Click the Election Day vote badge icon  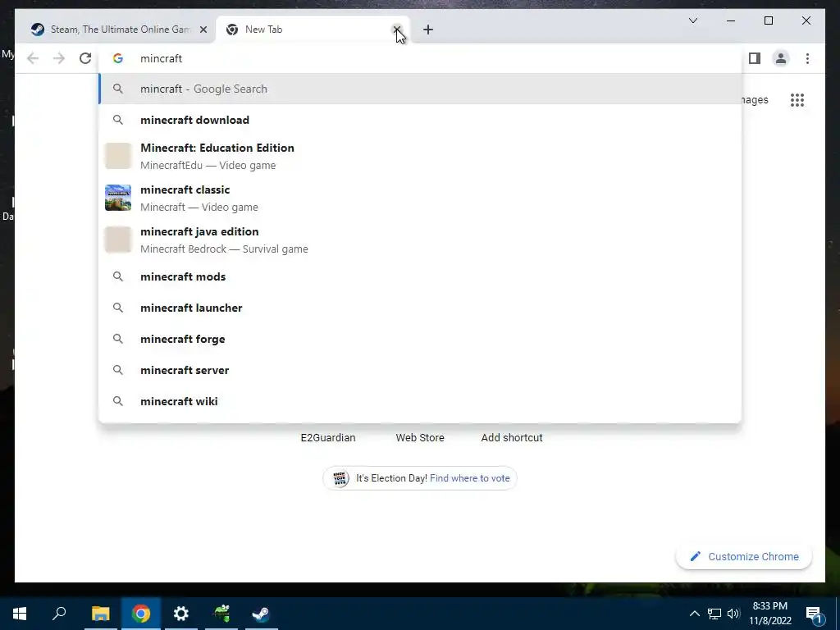tap(340, 478)
